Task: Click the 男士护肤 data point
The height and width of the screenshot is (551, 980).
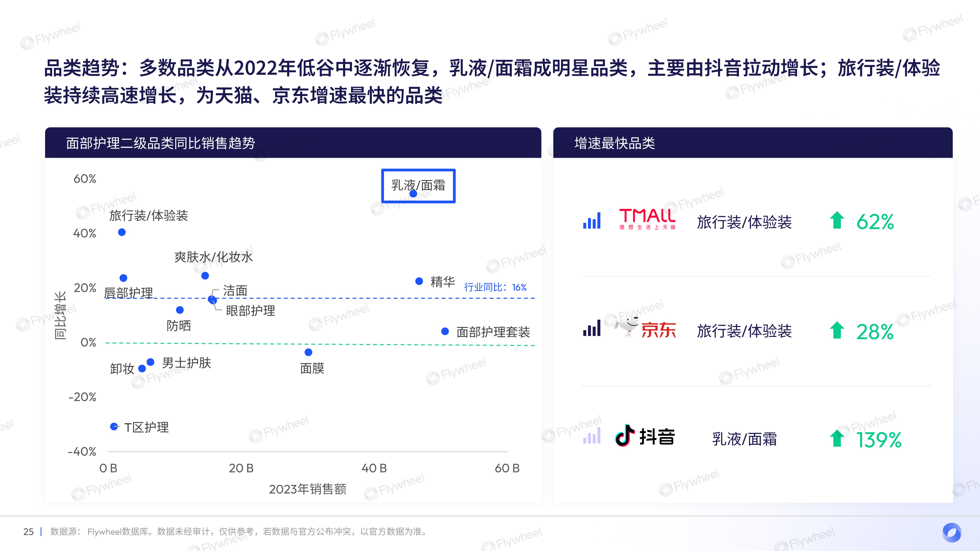Action: pyautogui.click(x=150, y=362)
